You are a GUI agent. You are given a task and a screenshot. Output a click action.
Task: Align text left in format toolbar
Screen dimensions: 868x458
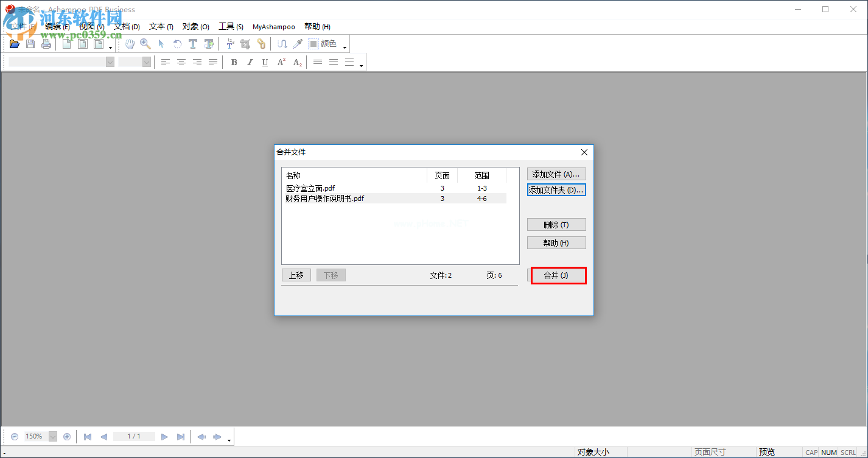tap(166, 62)
